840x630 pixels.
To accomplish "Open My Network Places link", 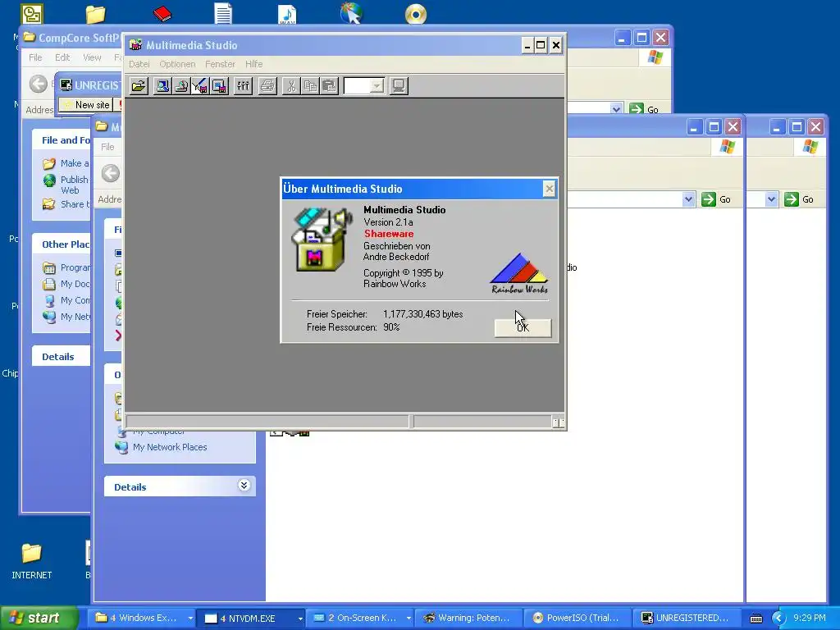I will pos(169,447).
